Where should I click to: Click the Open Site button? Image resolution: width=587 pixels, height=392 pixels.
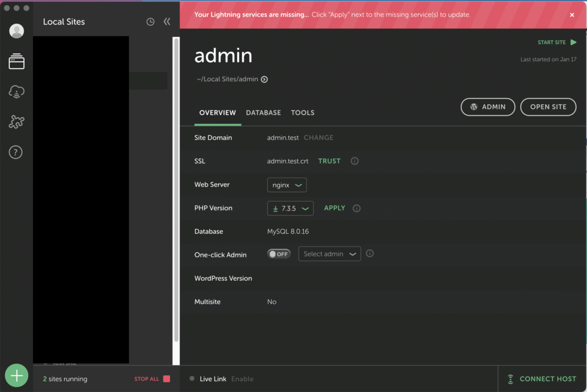pos(548,107)
